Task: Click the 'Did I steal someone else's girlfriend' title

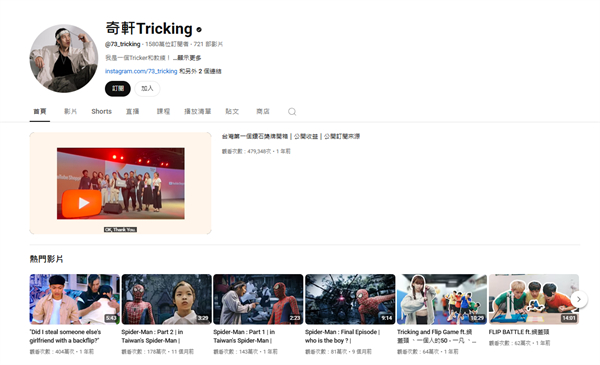Action: pyautogui.click(x=65, y=336)
